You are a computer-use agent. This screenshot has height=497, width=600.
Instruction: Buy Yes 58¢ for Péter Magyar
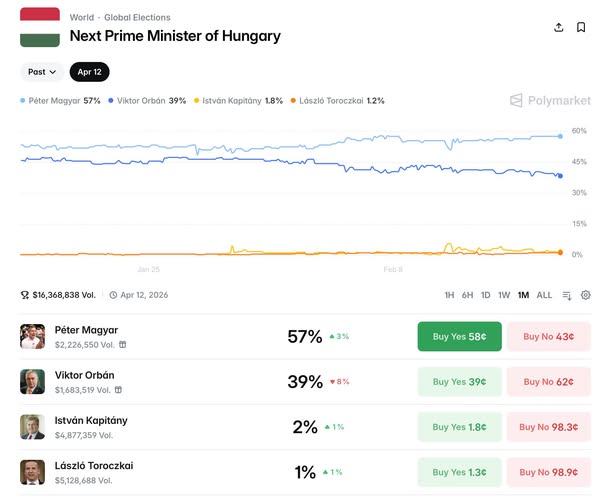(x=459, y=337)
